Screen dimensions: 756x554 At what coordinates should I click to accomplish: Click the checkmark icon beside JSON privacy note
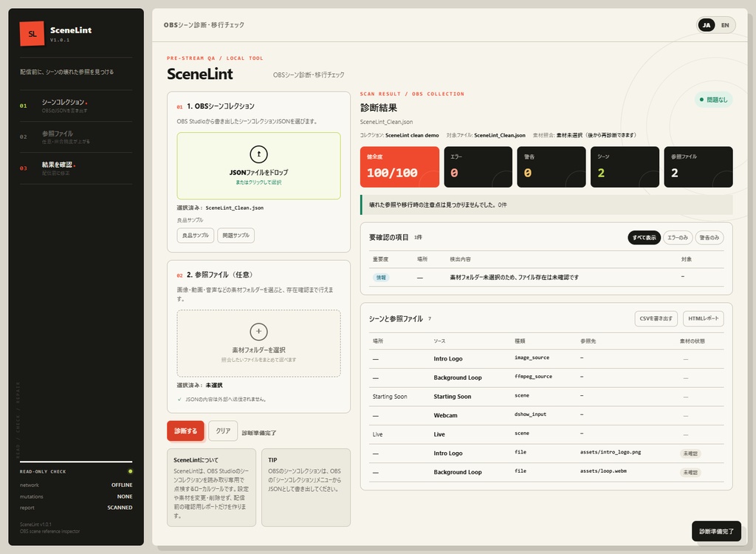(179, 399)
